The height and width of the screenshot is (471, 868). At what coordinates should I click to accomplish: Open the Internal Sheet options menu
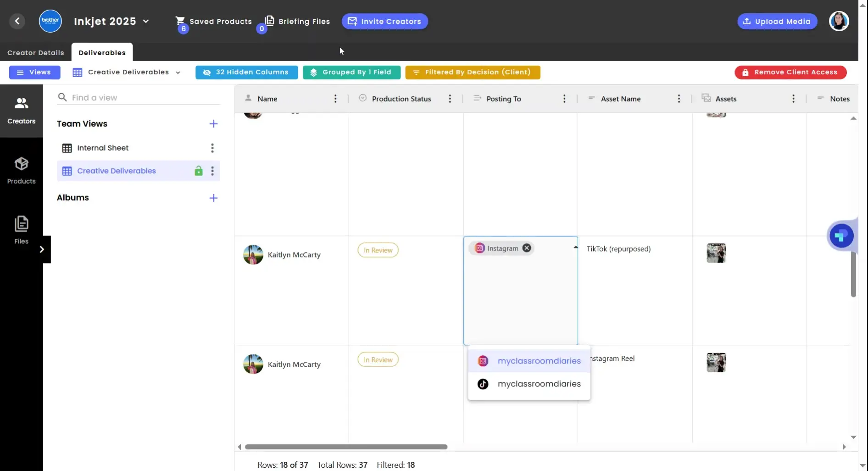tap(212, 148)
